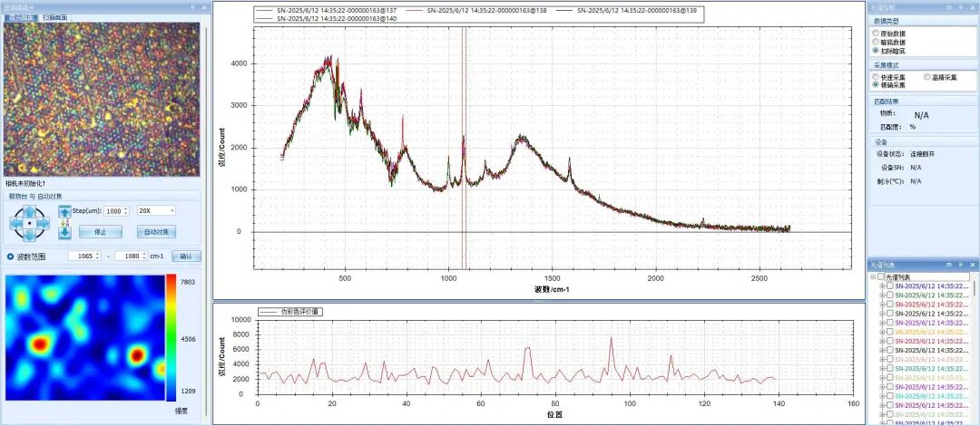Switch to the tab left of 扫描画面
The height and width of the screenshot is (426, 980).
point(21,18)
